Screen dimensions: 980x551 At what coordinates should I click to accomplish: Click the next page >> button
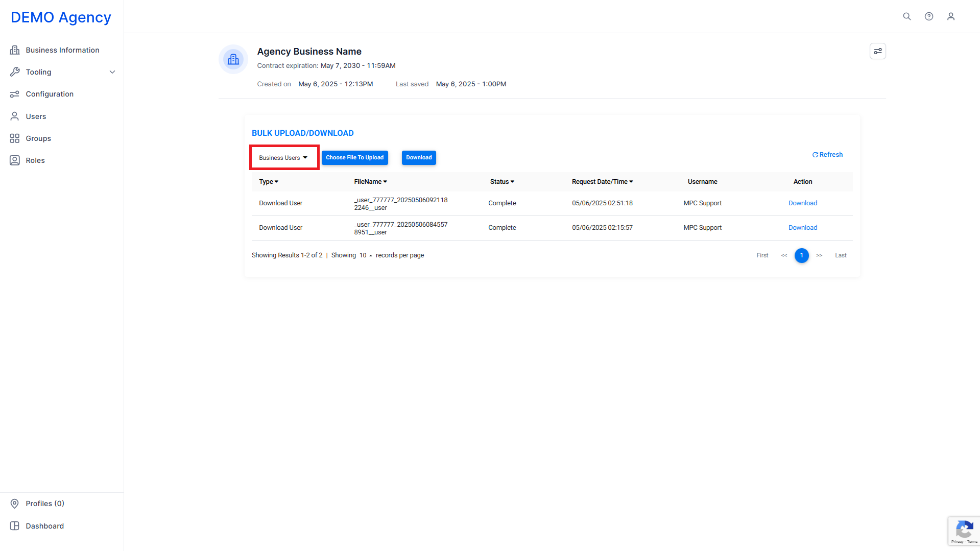819,255
